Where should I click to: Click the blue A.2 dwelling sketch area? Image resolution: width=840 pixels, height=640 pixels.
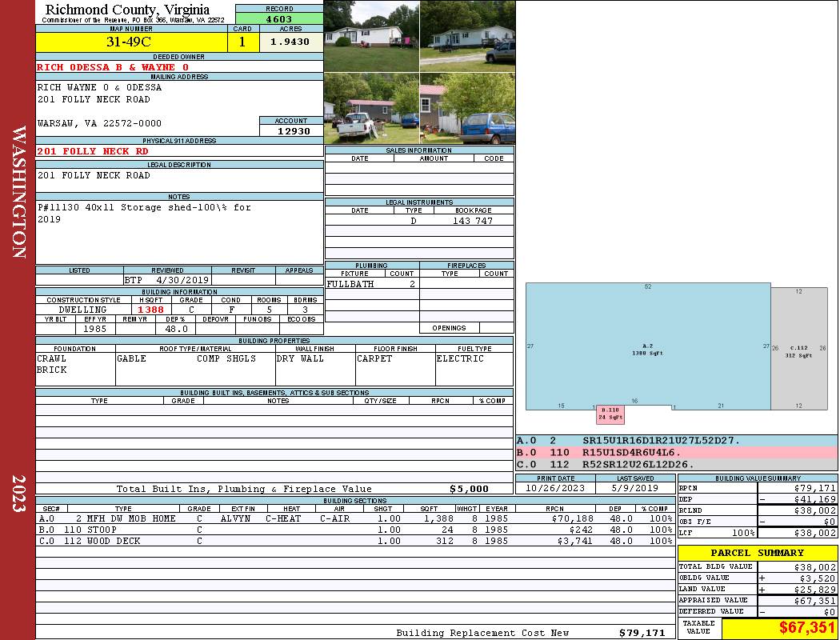tap(648, 344)
